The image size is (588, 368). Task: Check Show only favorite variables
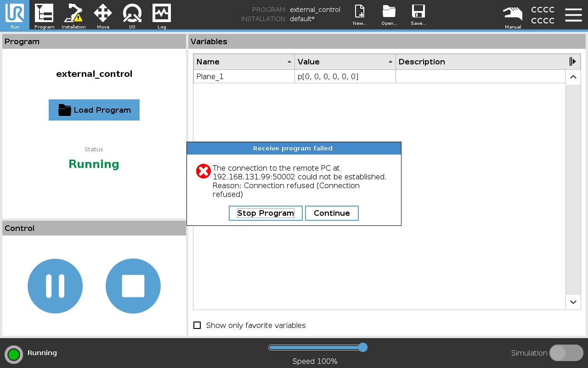[197, 325]
